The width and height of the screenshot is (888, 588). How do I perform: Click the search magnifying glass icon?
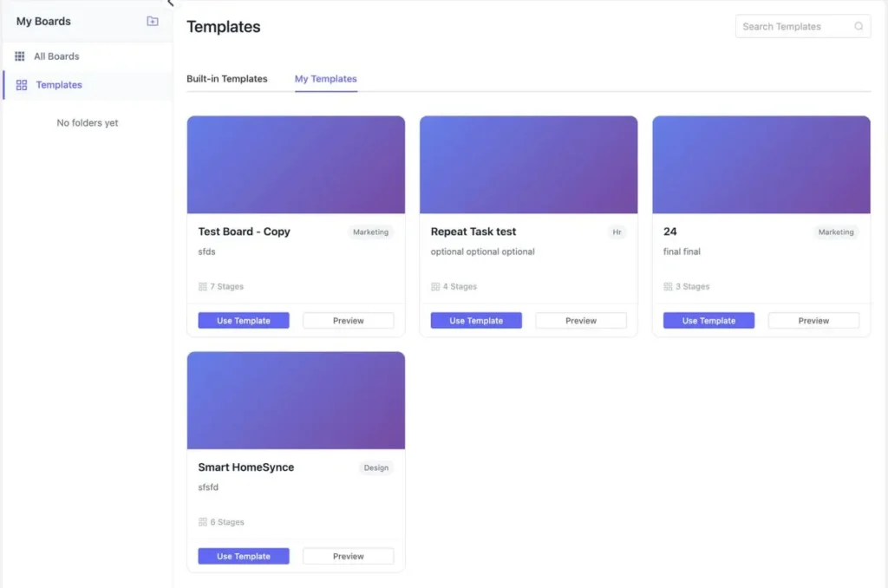click(x=857, y=26)
